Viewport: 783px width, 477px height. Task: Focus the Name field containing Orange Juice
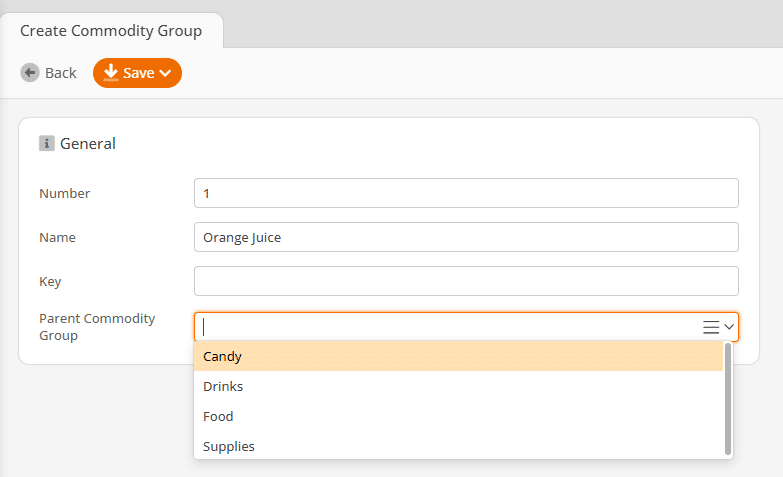pos(466,237)
